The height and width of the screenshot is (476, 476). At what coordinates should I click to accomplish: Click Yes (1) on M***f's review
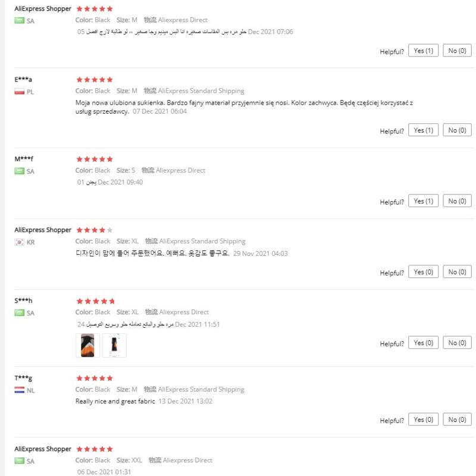[423, 201]
